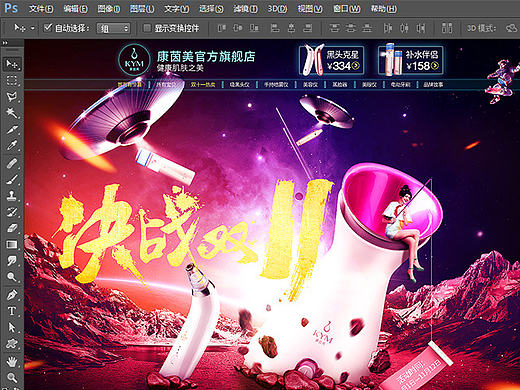Open the 窗口(W) menu

tap(347, 8)
